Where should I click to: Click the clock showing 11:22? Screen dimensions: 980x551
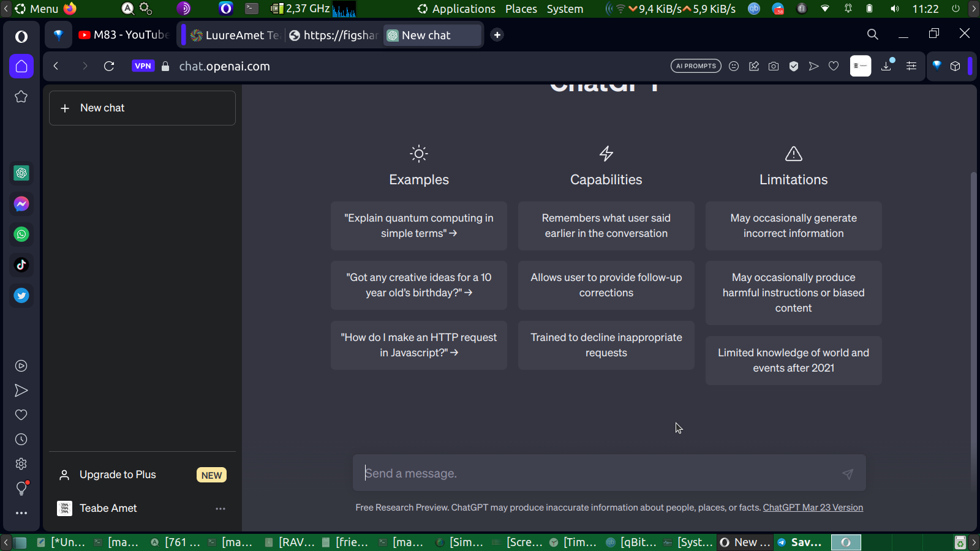[925, 9]
